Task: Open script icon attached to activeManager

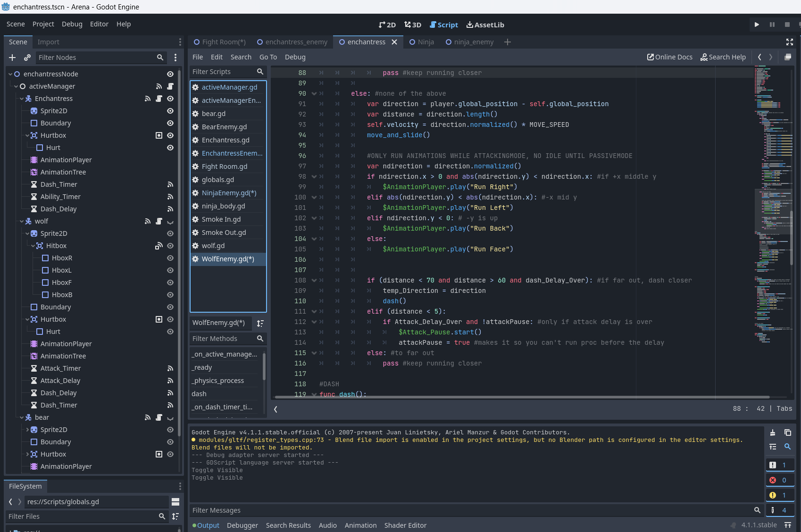Action: (x=170, y=86)
